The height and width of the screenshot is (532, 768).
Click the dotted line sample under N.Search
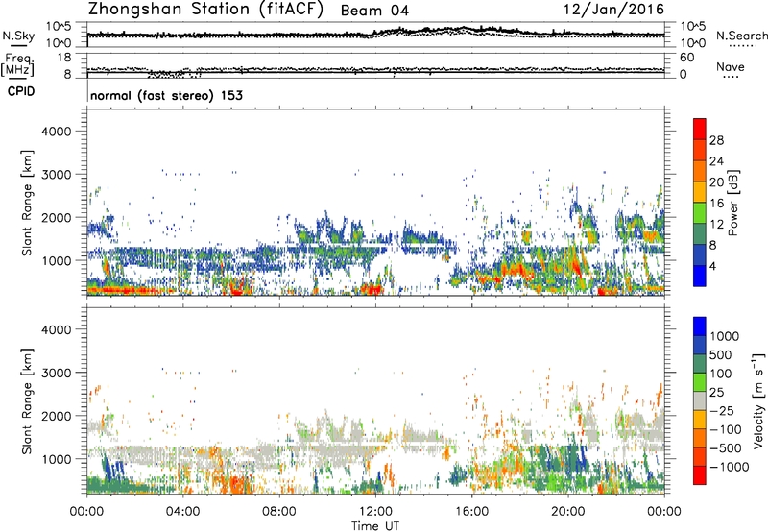pyautogui.click(x=742, y=46)
